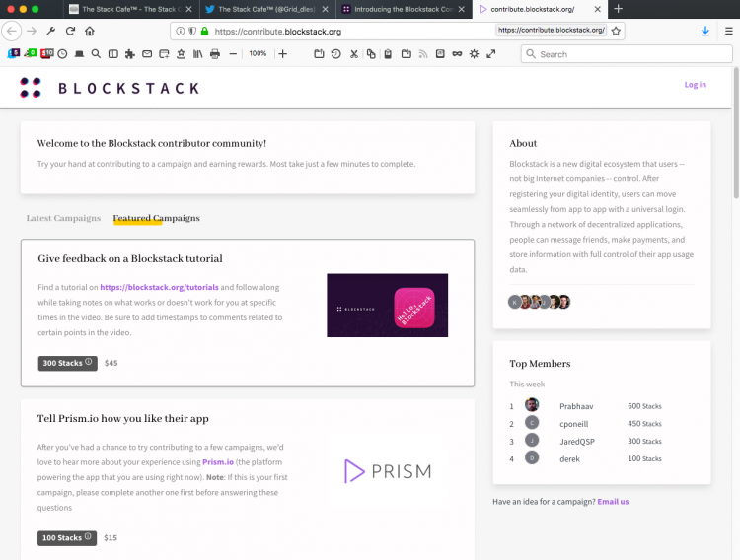Close the contribute.blockstack.org tab
The image size is (740, 560).
coord(598,9)
